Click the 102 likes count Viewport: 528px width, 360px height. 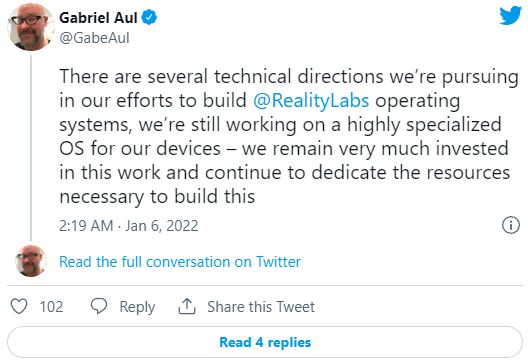[x=51, y=306]
